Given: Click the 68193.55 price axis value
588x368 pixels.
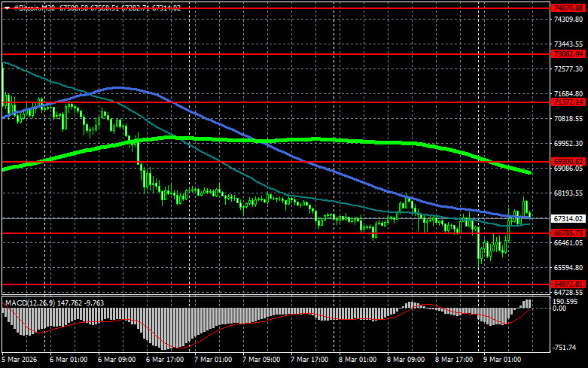Looking at the screenshot, I should (568, 193).
